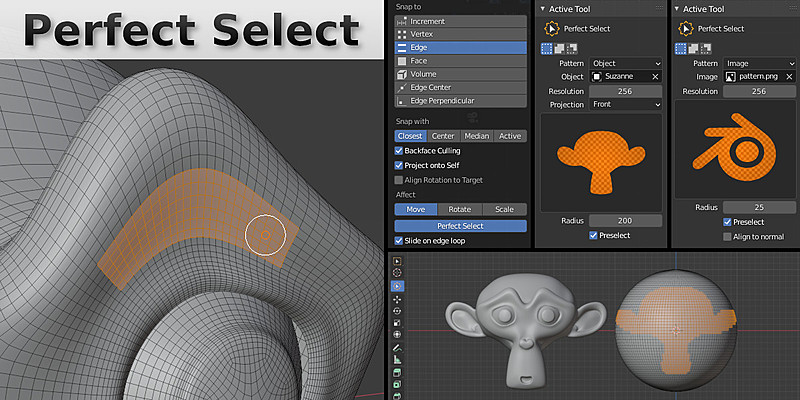800x400 pixels.
Task: Choose Increment in Snap to list
Action: [461, 21]
